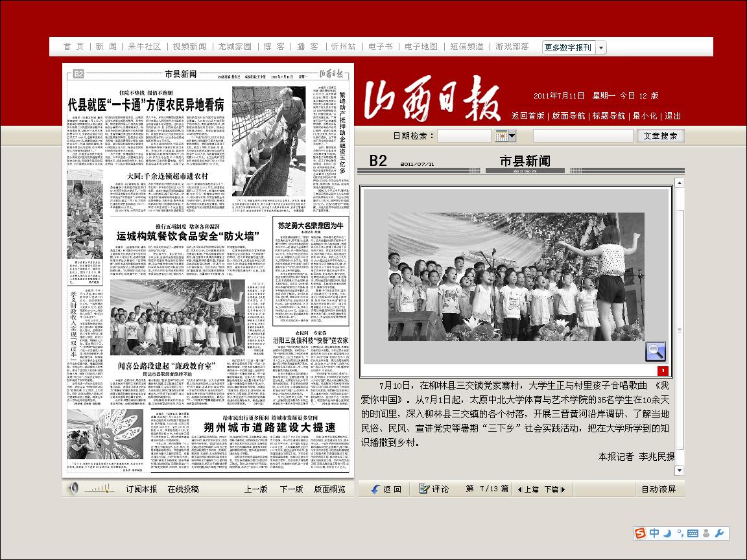Go to 下一版 next page

(291, 489)
